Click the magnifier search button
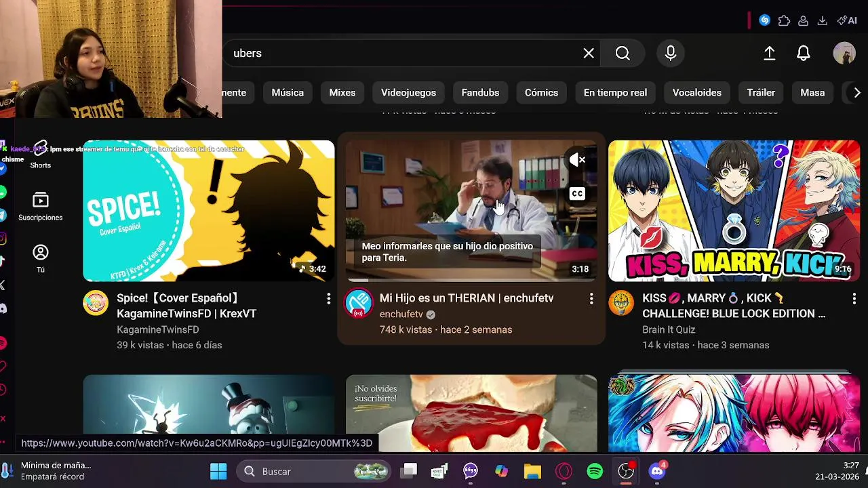The height and width of the screenshot is (488, 868). [x=623, y=54]
